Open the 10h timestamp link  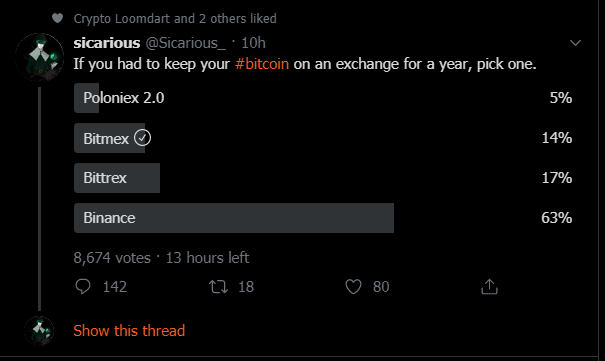253,43
